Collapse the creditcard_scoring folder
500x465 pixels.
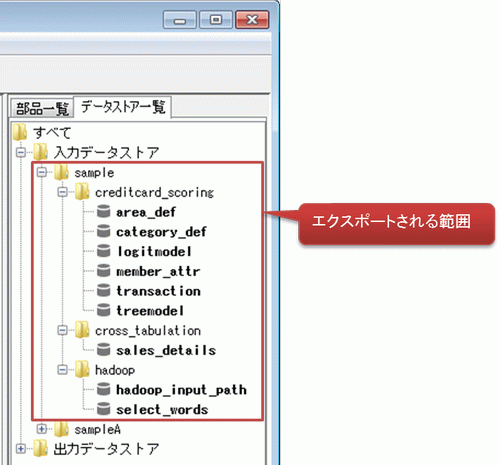[x=62, y=192]
